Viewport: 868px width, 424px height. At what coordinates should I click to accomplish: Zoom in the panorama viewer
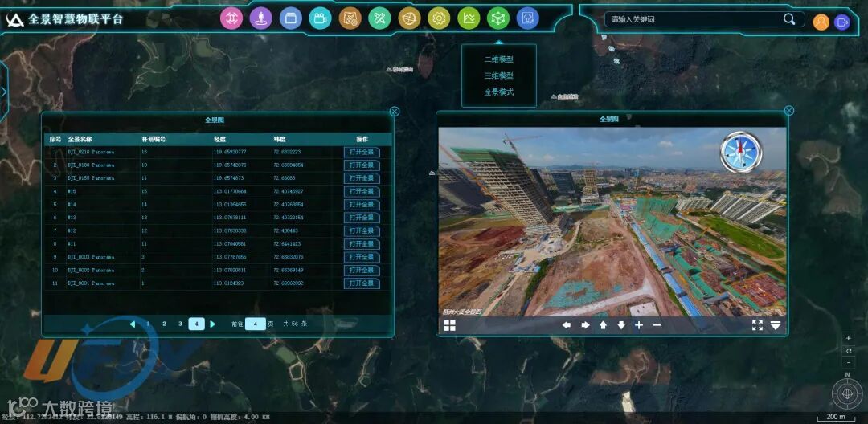pyautogui.click(x=639, y=325)
